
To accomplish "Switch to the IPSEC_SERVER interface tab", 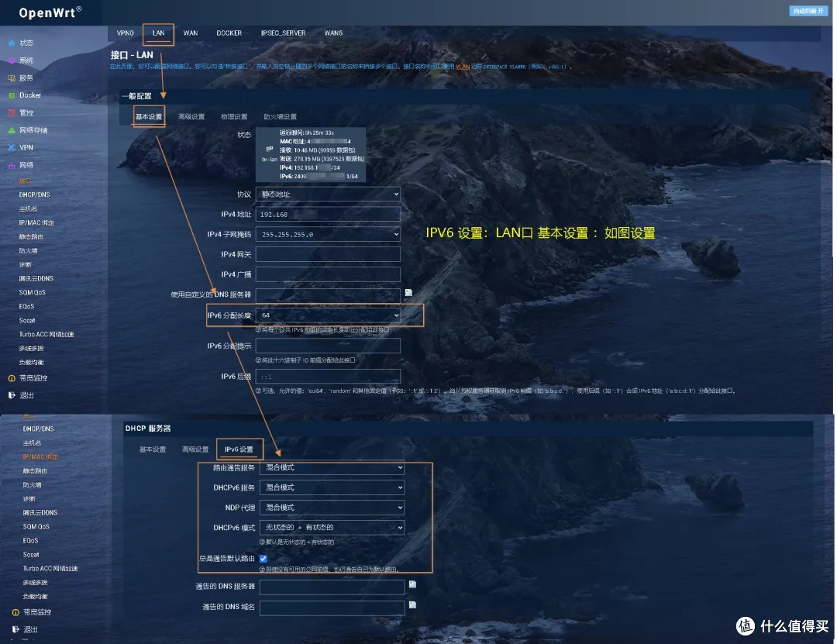I will (x=284, y=33).
